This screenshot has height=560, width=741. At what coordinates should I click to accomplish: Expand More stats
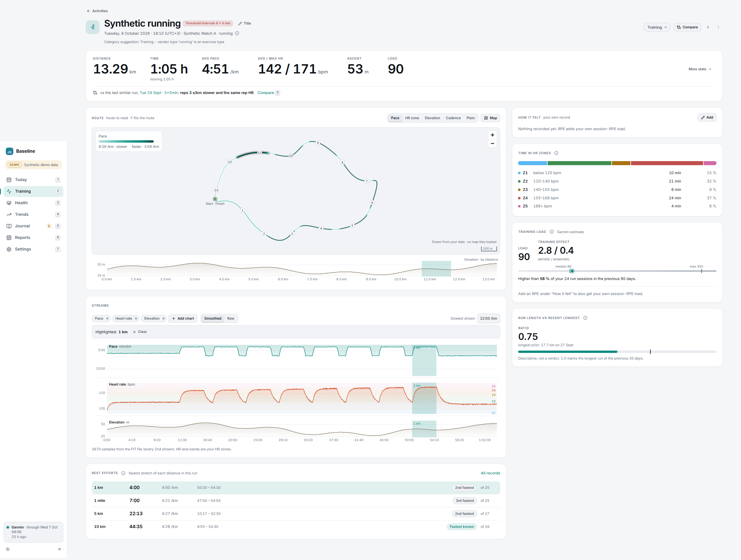tap(700, 69)
